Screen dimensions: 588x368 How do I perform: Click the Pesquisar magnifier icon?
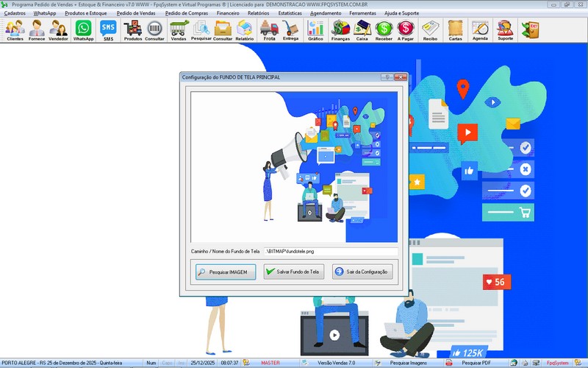tap(201, 30)
